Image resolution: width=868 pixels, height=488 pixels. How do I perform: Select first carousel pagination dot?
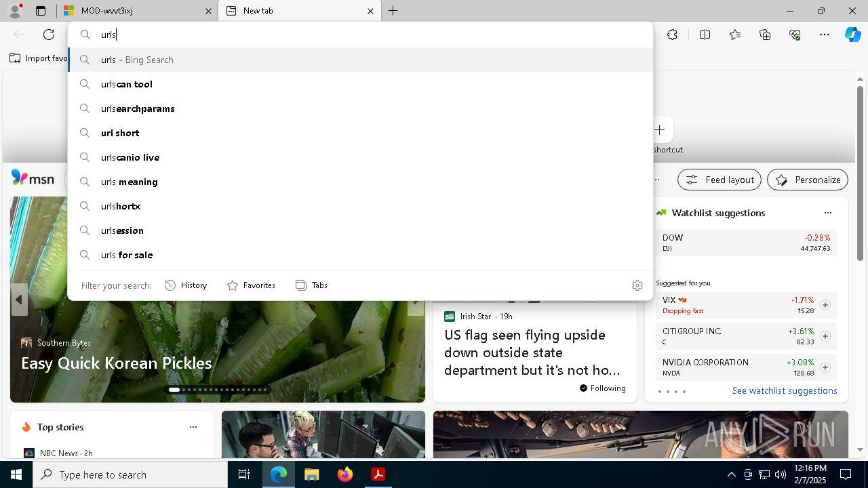[x=174, y=390]
